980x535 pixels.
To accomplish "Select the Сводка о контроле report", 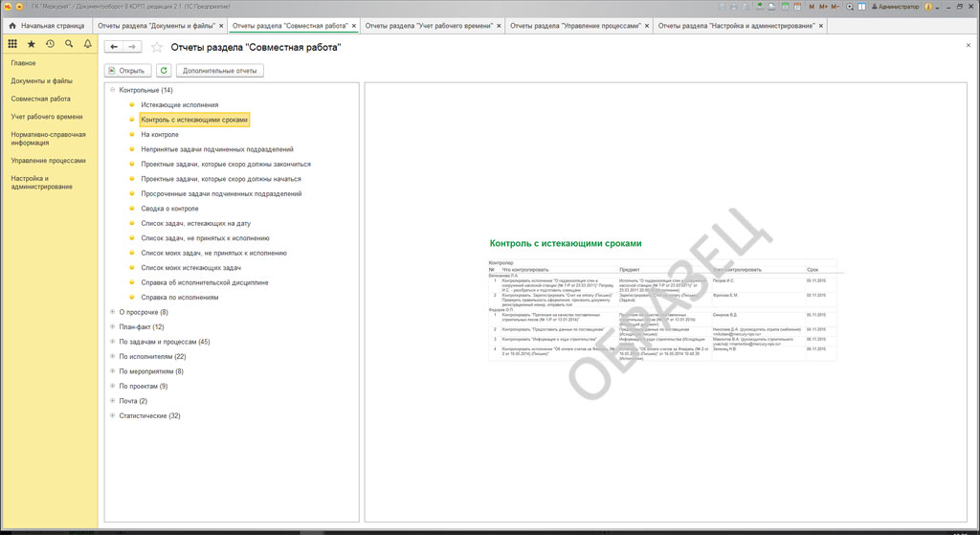I will [x=169, y=209].
